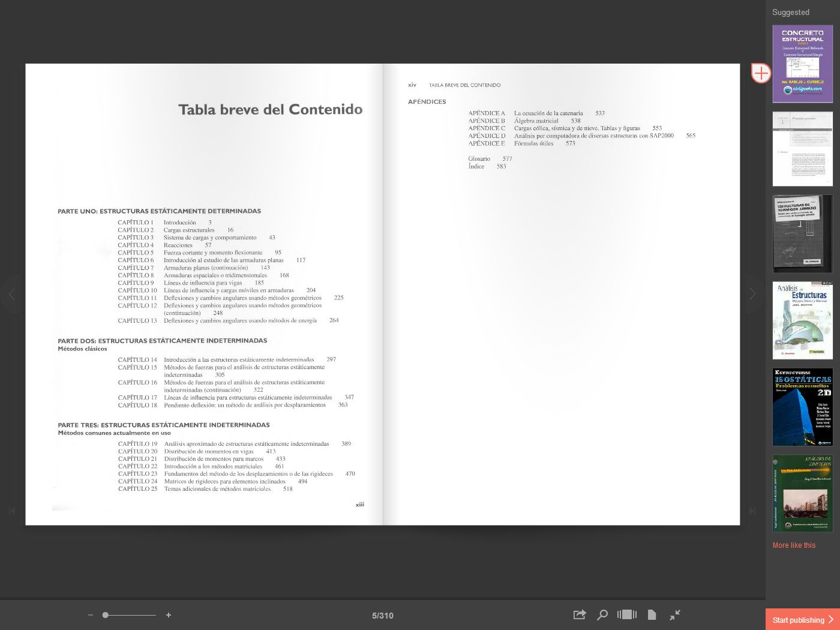The image size is (840, 630).
Task: Adjust the zoom level slider
Action: pos(106,615)
